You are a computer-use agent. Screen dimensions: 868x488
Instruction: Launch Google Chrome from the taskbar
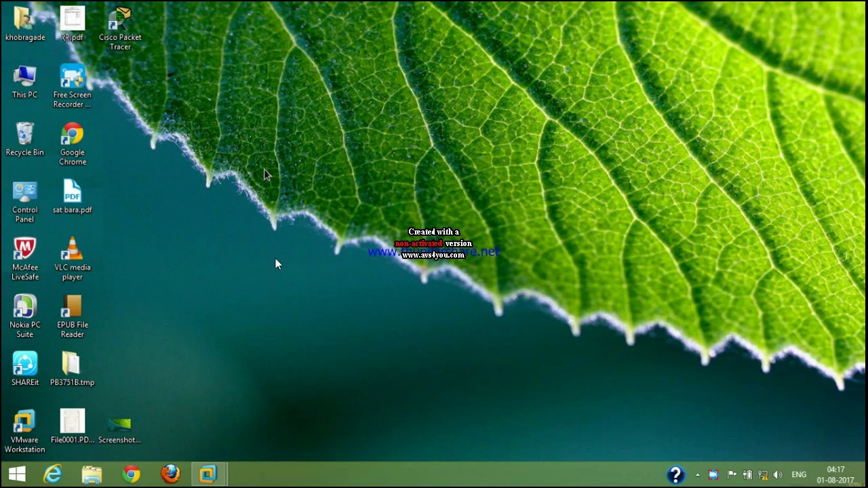(x=132, y=474)
